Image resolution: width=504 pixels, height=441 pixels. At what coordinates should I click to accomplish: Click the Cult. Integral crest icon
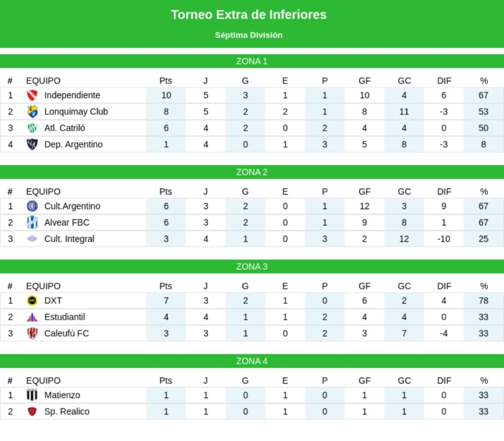coord(32,239)
